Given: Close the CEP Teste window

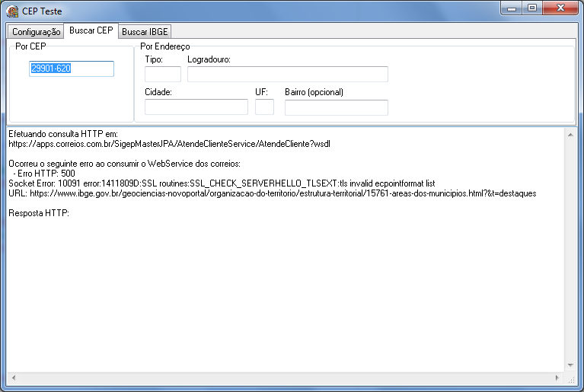Looking at the screenshot, I should click(x=560, y=8).
